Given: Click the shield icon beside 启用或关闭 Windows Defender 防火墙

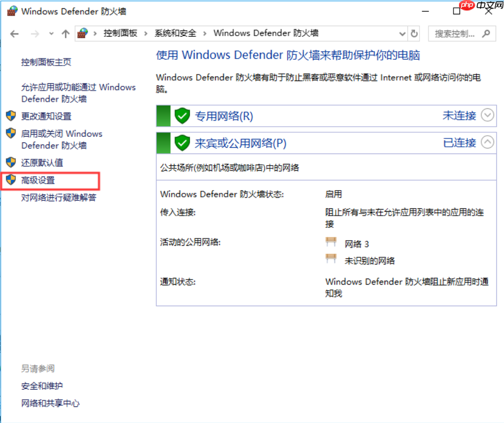Looking at the screenshot, I should [11, 133].
